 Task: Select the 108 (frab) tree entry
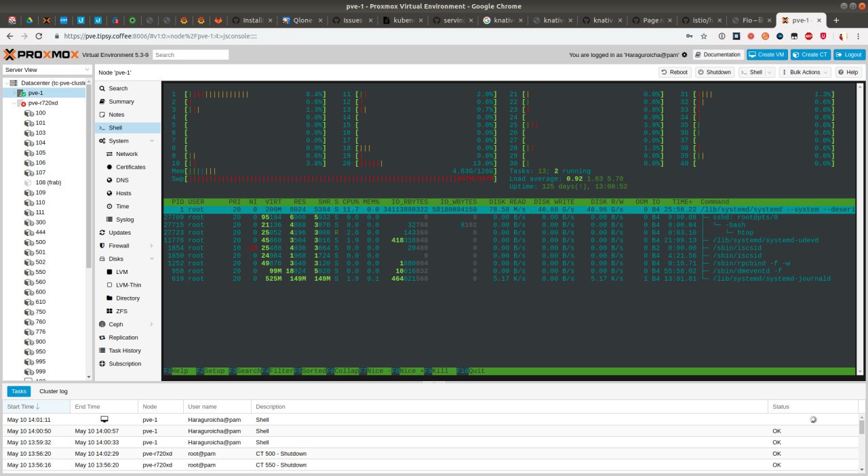point(48,182)
